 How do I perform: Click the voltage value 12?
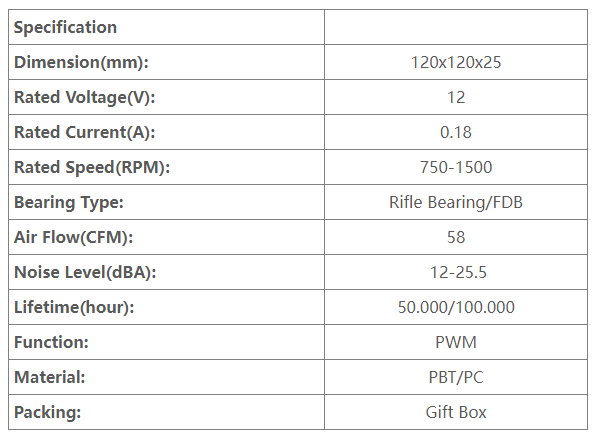pos(456,97)
